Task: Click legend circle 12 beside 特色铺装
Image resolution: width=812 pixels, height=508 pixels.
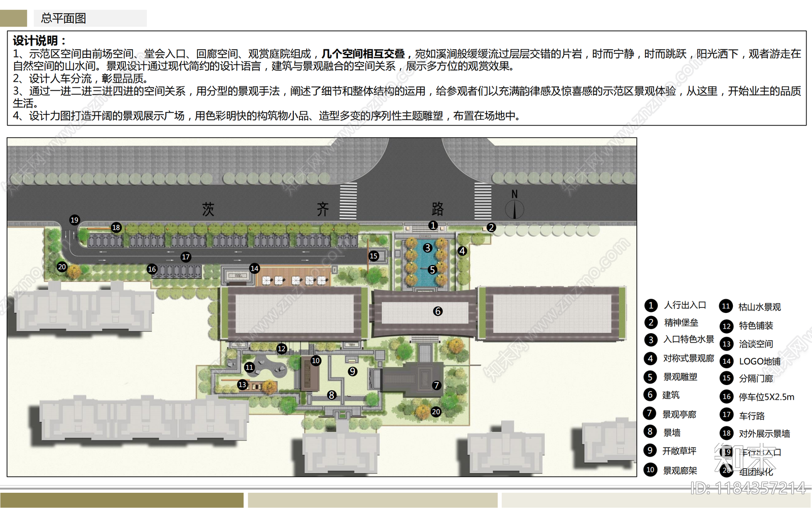Action: (726, 326)
